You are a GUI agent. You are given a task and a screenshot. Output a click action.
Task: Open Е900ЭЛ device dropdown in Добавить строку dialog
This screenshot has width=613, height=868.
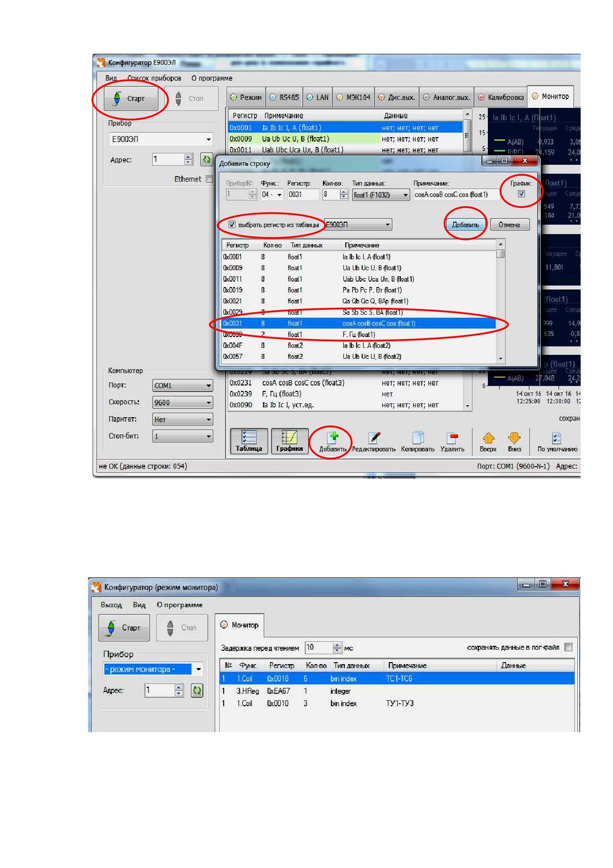point(358,225)
